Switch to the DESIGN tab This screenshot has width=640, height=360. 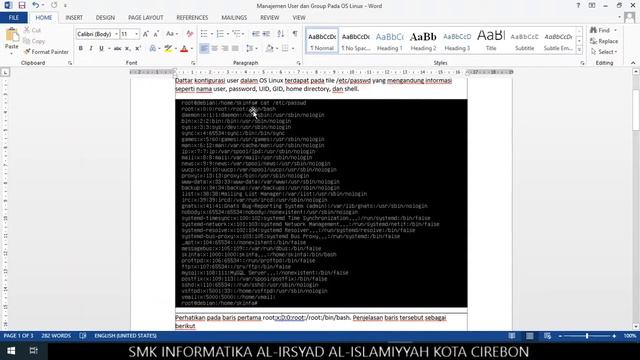105,18
